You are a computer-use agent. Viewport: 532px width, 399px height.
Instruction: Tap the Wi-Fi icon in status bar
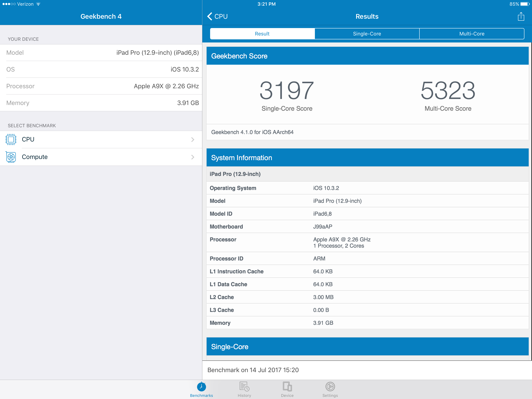point(38,4)
